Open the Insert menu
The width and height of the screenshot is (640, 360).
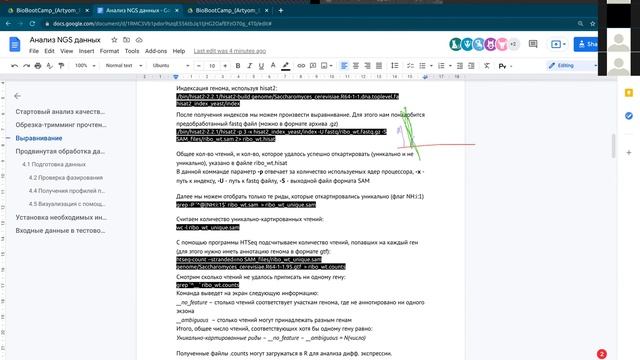click(87, 51)
